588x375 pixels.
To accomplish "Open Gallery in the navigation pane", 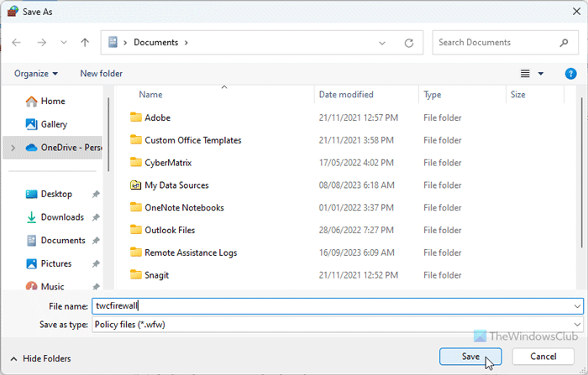I will tap(54, 124).
